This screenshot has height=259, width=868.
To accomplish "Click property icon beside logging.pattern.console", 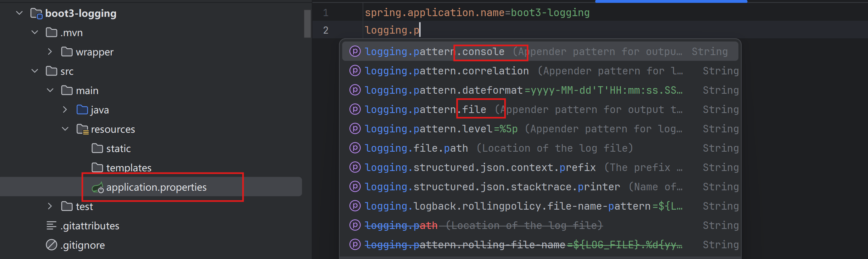I will click(355, 52).
